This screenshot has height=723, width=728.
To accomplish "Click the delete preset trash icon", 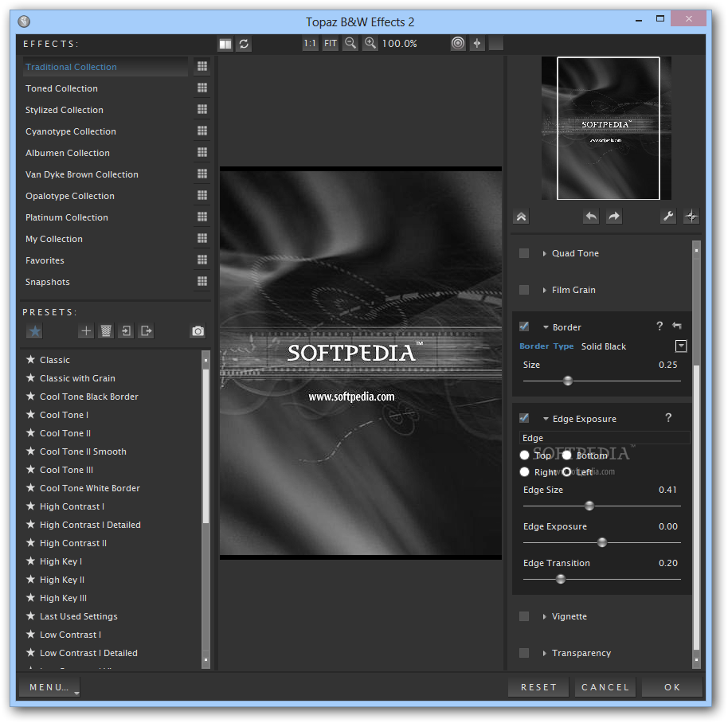I will (106, 331).
